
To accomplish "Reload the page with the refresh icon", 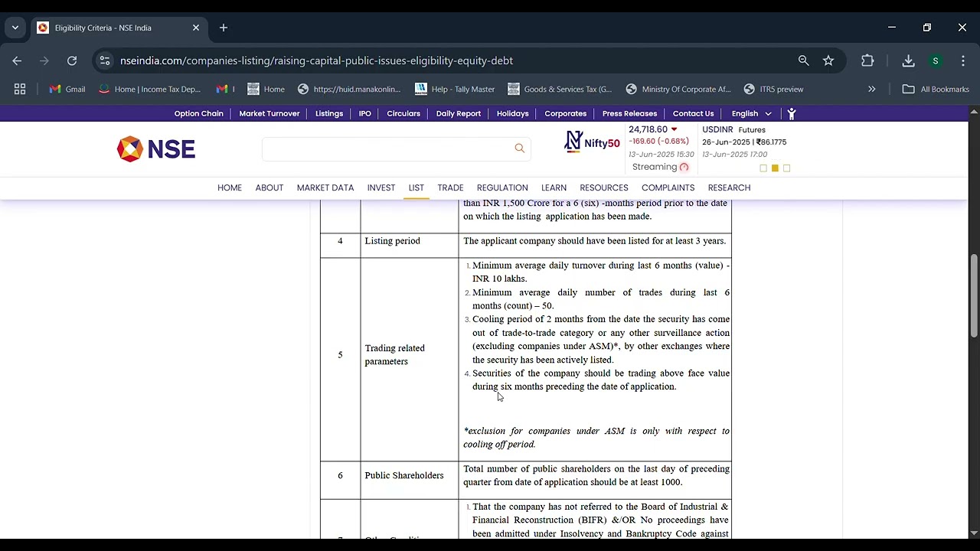I will pos(72,60).
